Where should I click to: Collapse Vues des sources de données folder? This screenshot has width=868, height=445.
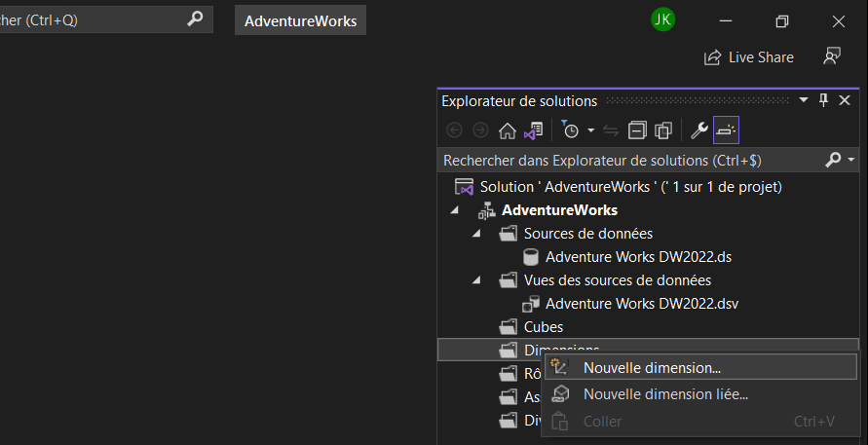(x=476, y=280)
